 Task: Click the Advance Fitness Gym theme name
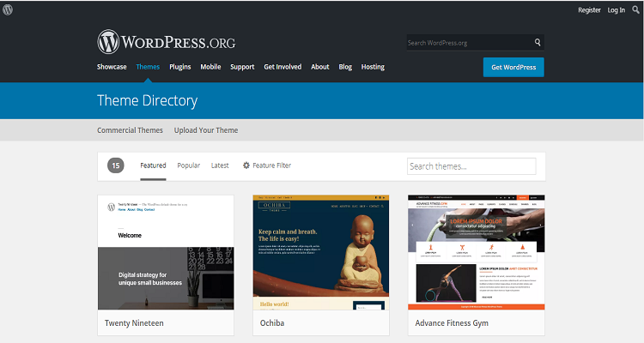pos(452,323)
